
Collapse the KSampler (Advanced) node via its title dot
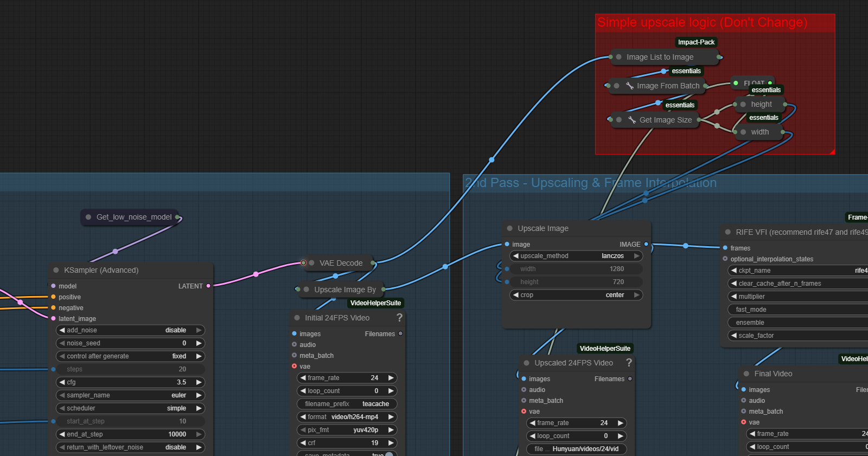[x=56, y=270]
